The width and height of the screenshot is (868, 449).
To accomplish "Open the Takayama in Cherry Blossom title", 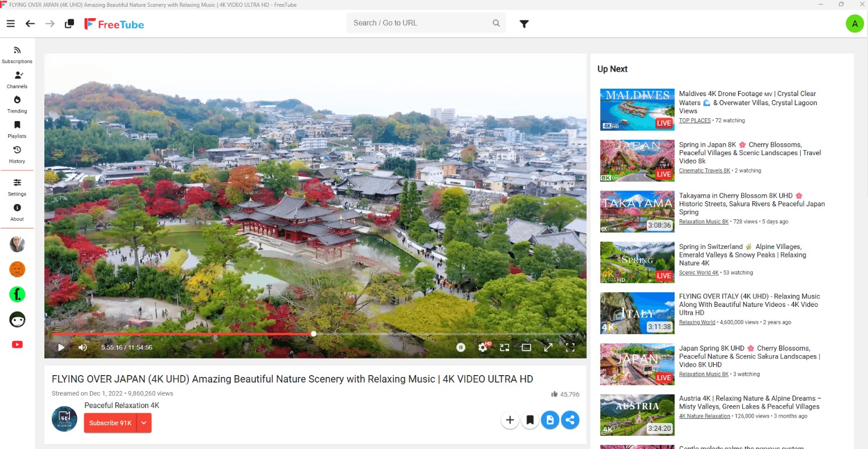I will 752,204.
